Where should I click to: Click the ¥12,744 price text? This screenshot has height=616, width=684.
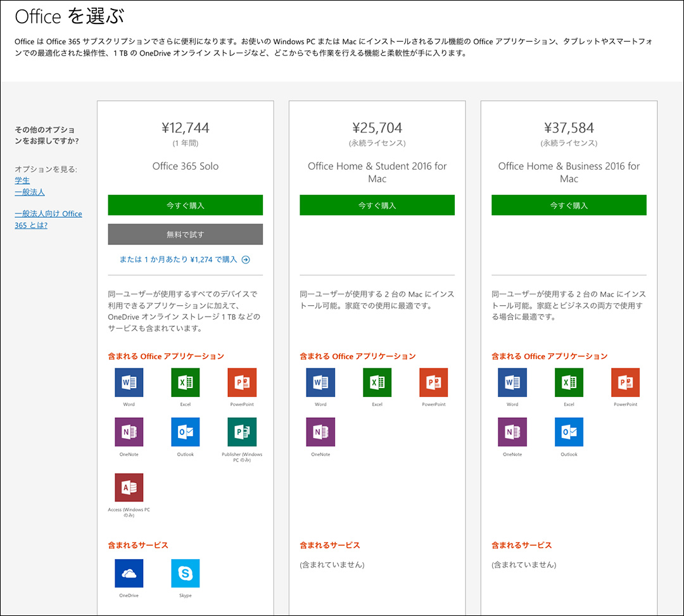(186, 128)
